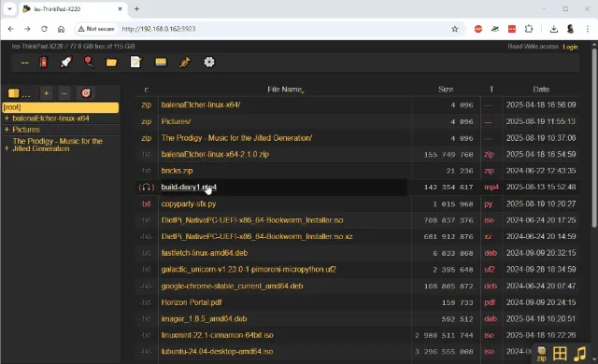Click the fire extinguisher toolbar icon
Viewport: 598px width, 364px height.
click(x=44, y=62)
